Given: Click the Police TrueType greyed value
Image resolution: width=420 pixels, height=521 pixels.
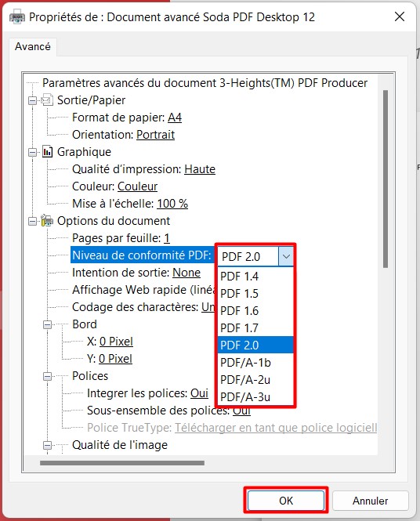Looking at the screenshot, I should tap(276, 428).
